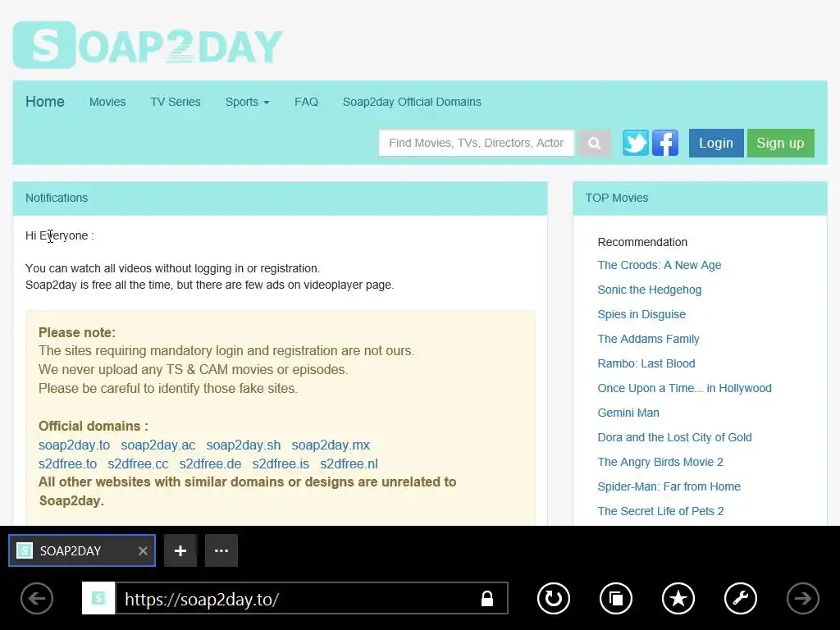This screenshot has width=840, height=630.
Task: Open Gemini Man link
Action: [x=628, y=413]
